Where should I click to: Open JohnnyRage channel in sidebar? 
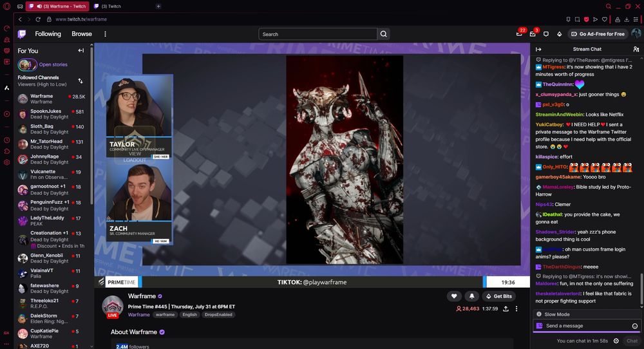[x=52, y=159]
